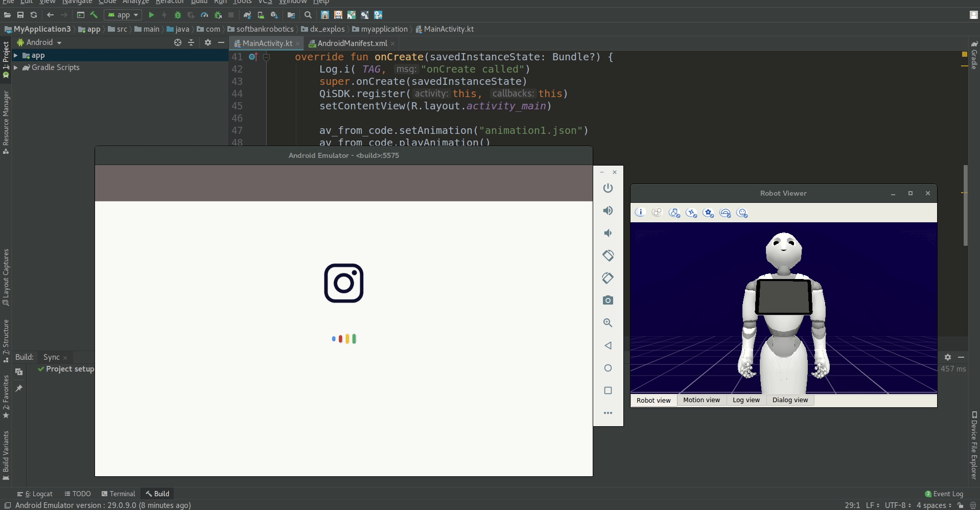This screenshot has height=510, width=980.
Task: Run the app with the green play icon
Action: point(151,15)
